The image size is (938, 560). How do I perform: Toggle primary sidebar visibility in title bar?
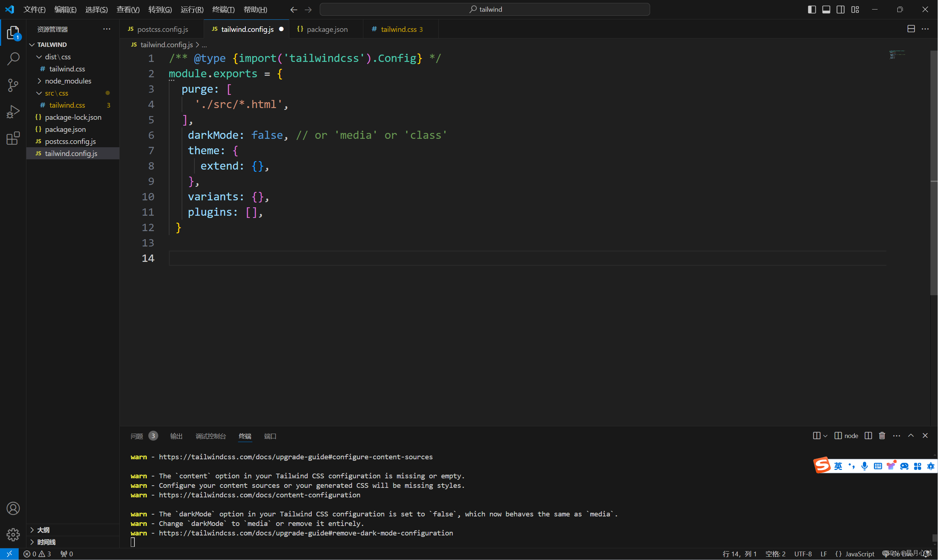pyautogui.click(x=812, y=10)
